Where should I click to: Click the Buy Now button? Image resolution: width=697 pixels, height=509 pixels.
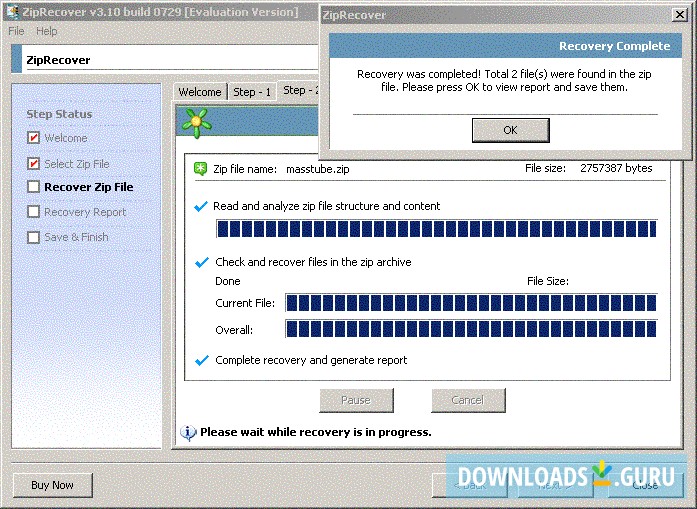[x=52, y=485]
